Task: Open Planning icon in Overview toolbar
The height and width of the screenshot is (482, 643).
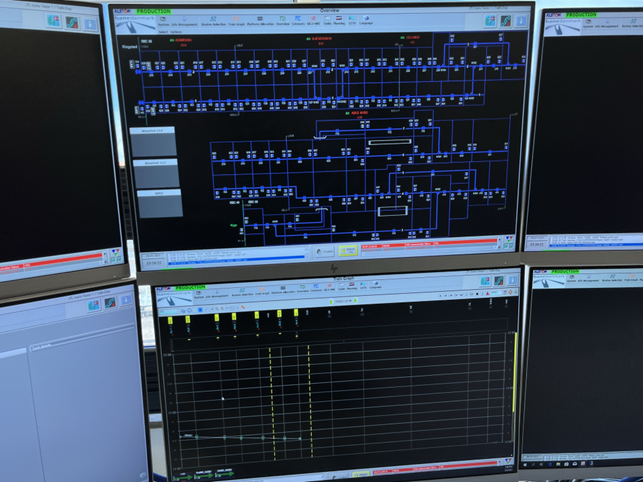Action: (x=339, y=21)
